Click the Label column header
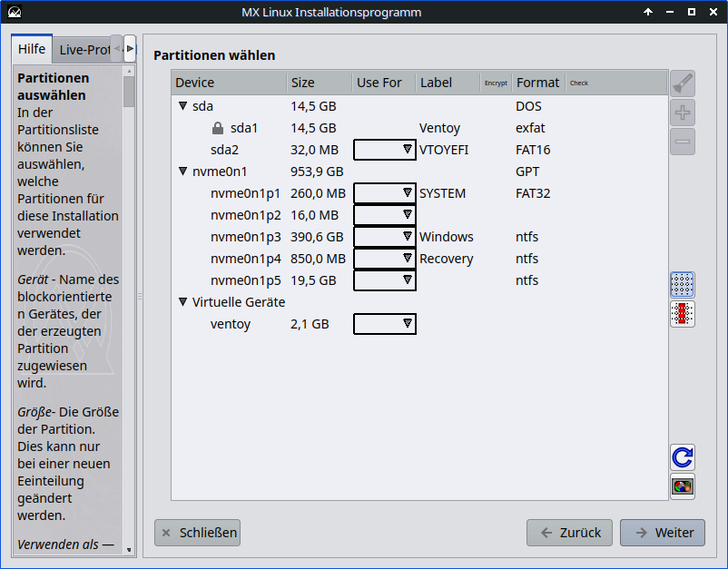The width and height of the screenshot is (728, 569). 448,83
